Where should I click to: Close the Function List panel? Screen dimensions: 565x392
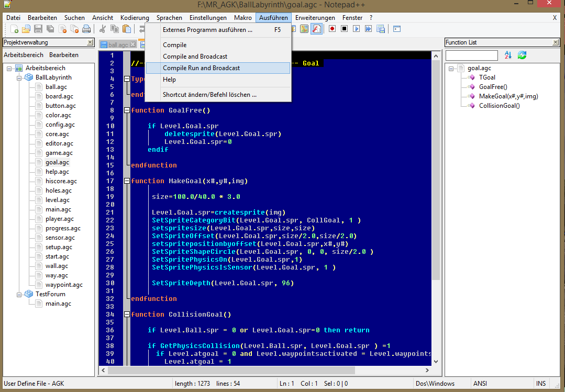(556, 42)
